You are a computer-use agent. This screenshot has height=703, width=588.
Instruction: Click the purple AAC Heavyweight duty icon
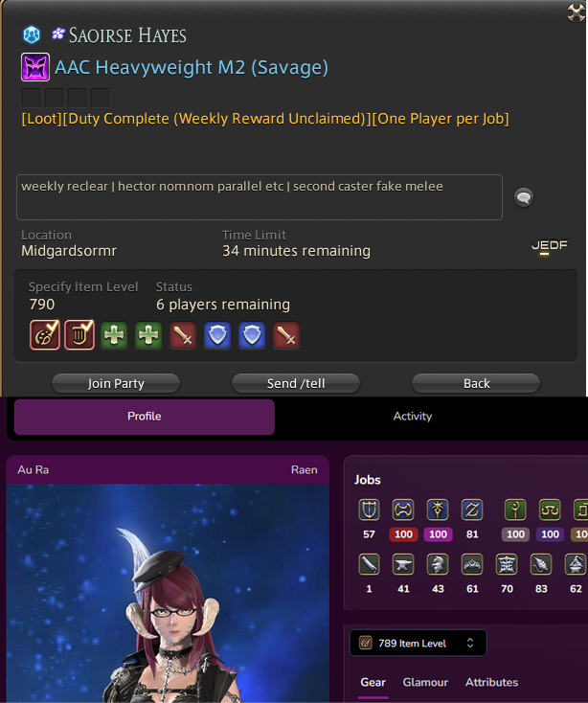tap(35, 67)
